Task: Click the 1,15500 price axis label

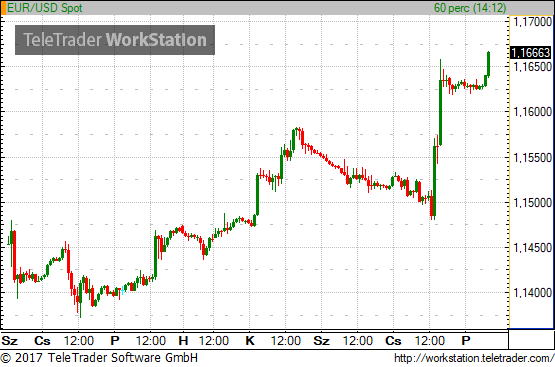Action: tap(532, 157)
